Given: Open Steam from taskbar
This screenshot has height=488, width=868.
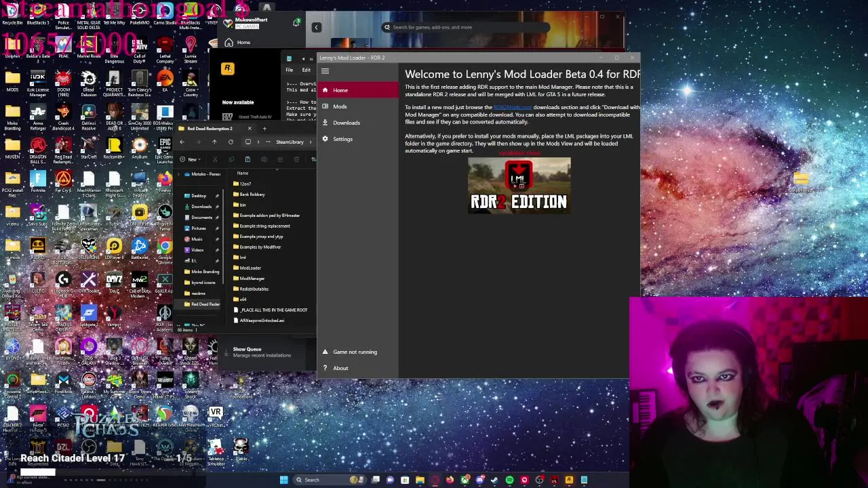Looking at the screenshot, I should click(494, 480).
